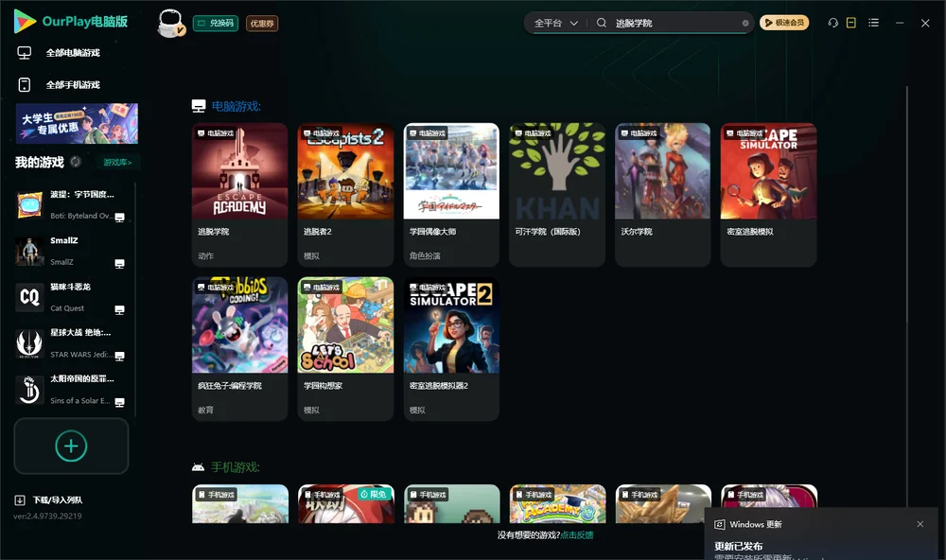Click the 教育 tag under 疯狂兔子
This screenshot has width=946, height=560.
coord(205,411)
